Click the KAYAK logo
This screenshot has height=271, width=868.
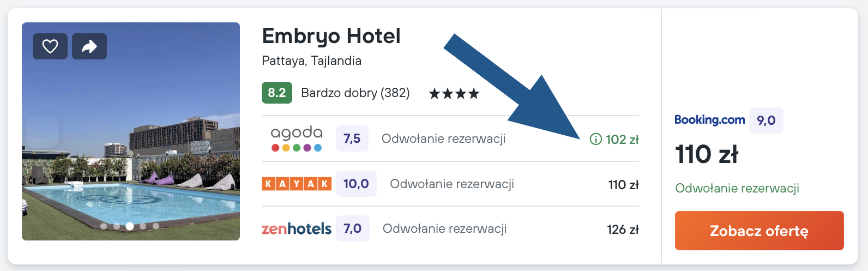tap(297, 184)
